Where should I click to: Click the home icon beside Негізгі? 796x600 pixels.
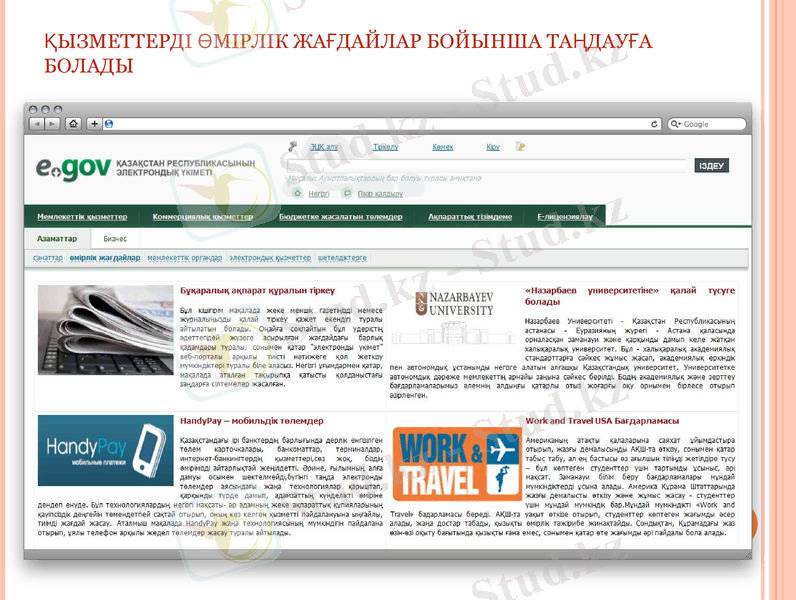[297, 193]
